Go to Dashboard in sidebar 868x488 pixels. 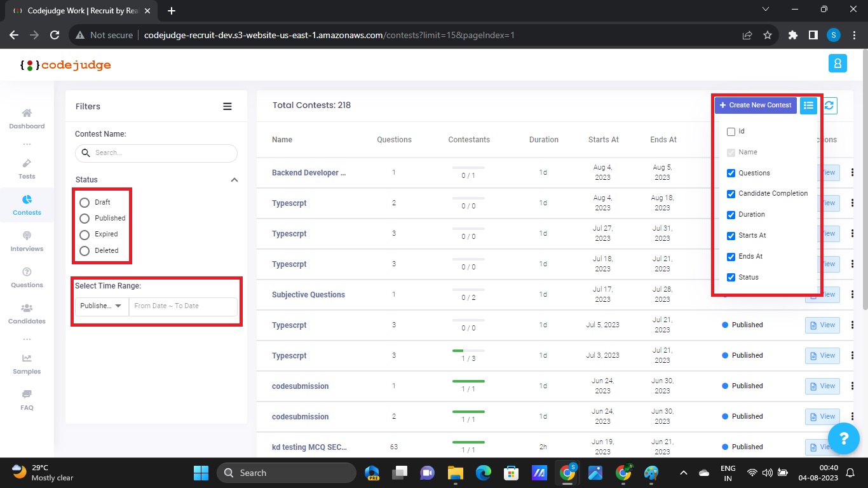[x=27, y=118]
